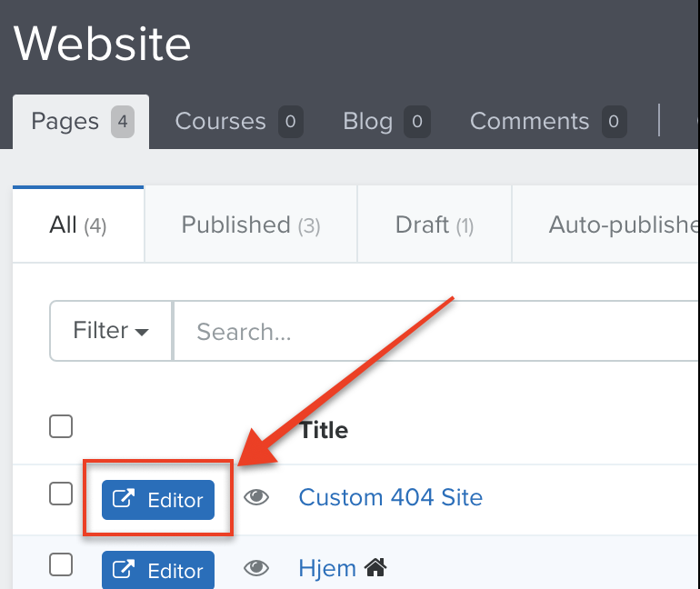Viewport: 700px width, 589px height.
Task: Open the Editor for Custom 404 Site
Action: [x=158, y=500]
